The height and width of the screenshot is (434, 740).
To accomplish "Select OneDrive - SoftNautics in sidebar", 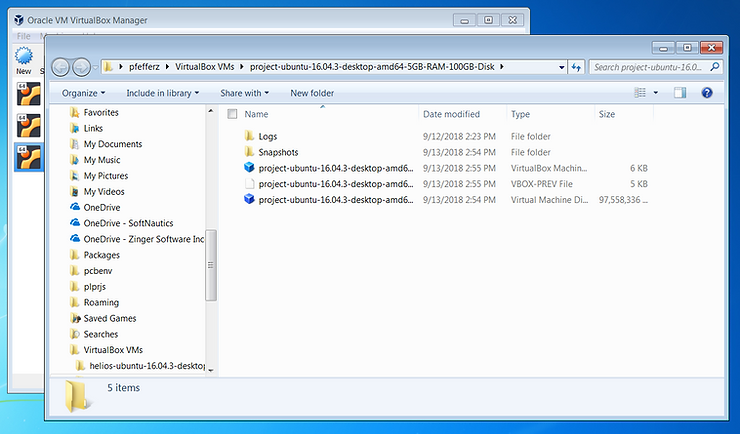I will 128,223.
